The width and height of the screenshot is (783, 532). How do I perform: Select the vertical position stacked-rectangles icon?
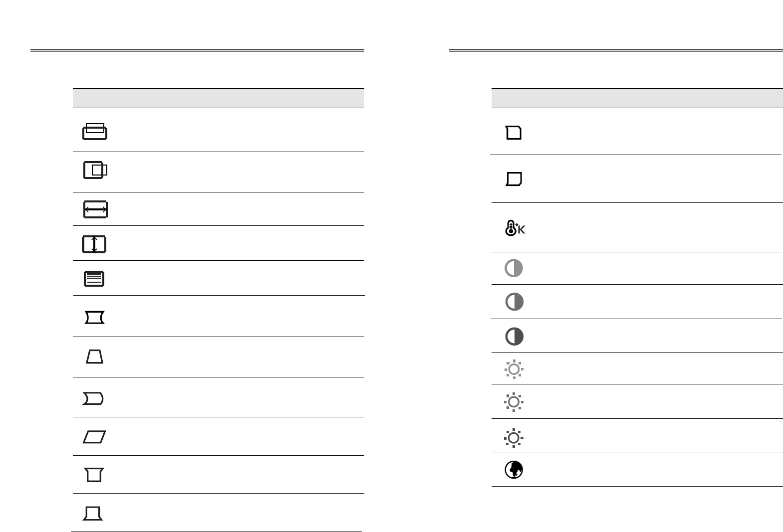tap(94, 131)
